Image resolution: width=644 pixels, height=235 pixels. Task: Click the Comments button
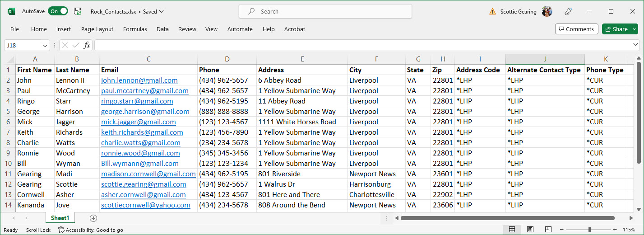click(x=576, y=29)
